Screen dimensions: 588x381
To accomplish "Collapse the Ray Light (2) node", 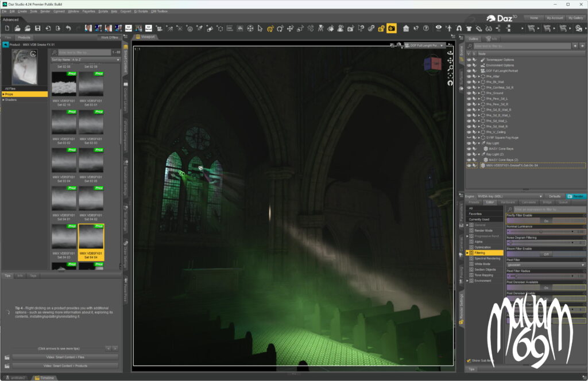I will (479, 154).
